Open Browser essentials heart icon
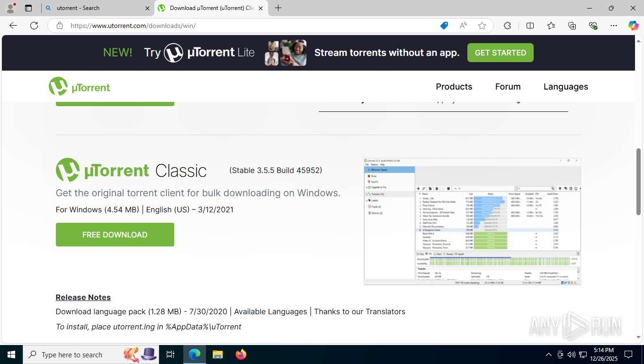Image resolution: width=644 pixels, height=364 pixels. tap(593, 26)
